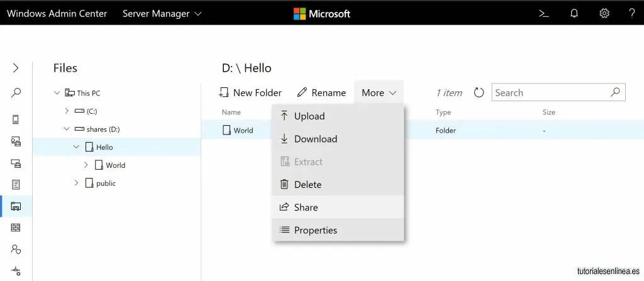Open the notifications bell
This screenshot has width=644, height=281.
(x=574, y=14)
